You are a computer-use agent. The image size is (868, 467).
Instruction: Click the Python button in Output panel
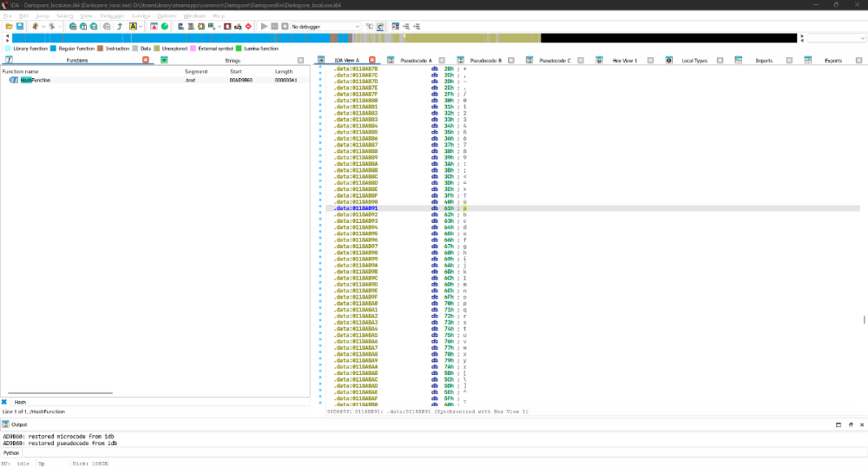coord(11,452)
